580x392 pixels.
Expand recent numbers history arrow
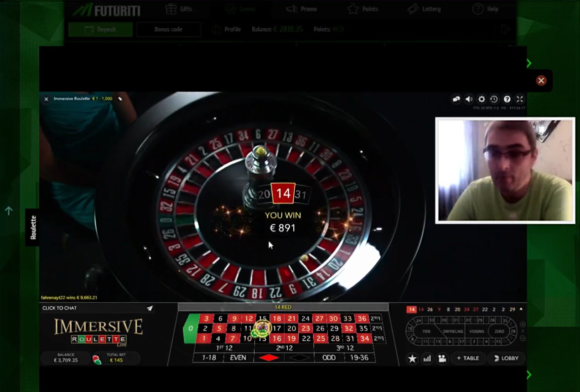tap(521, 309)
